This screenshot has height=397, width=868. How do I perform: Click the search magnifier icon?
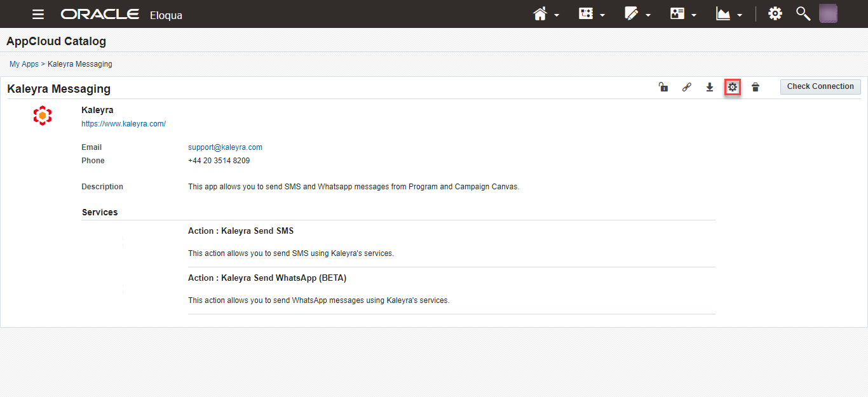tap(803, 13)
